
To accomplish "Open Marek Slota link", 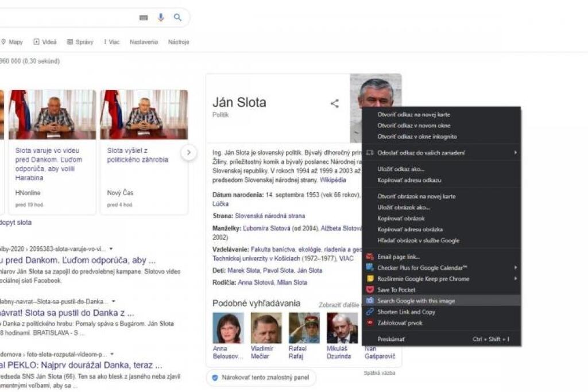I will (x=243, y=270).
